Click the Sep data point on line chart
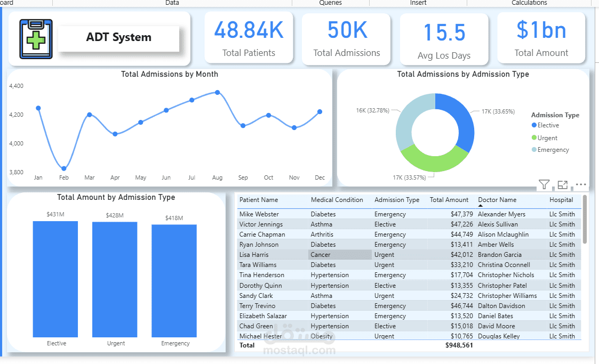The image size is (599, 364). (x=243, y=126)
